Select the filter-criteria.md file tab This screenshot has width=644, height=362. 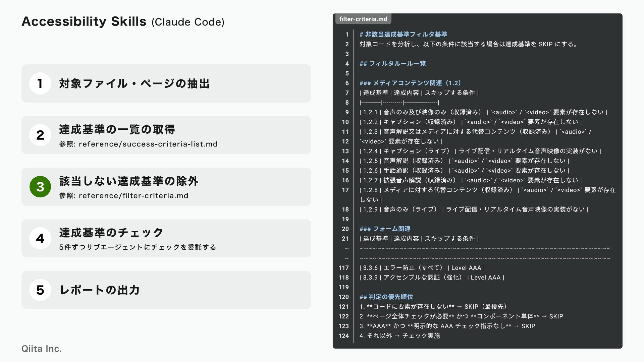[x=363, y=19]
